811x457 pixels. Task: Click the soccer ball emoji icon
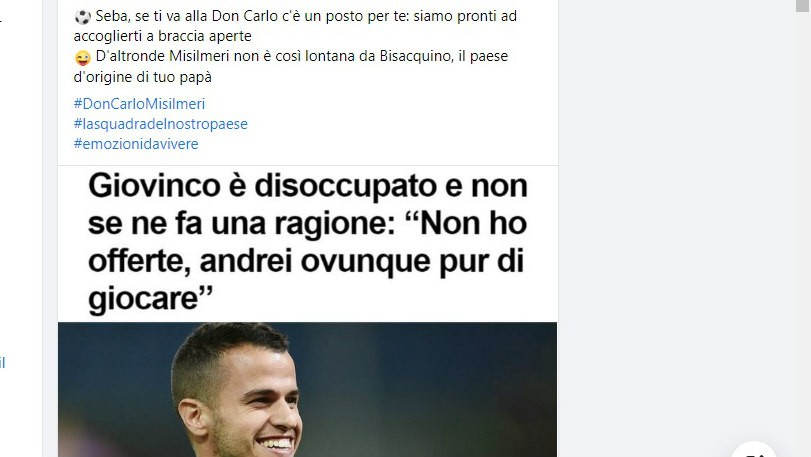pyautogui.click(x=83, y=17)
